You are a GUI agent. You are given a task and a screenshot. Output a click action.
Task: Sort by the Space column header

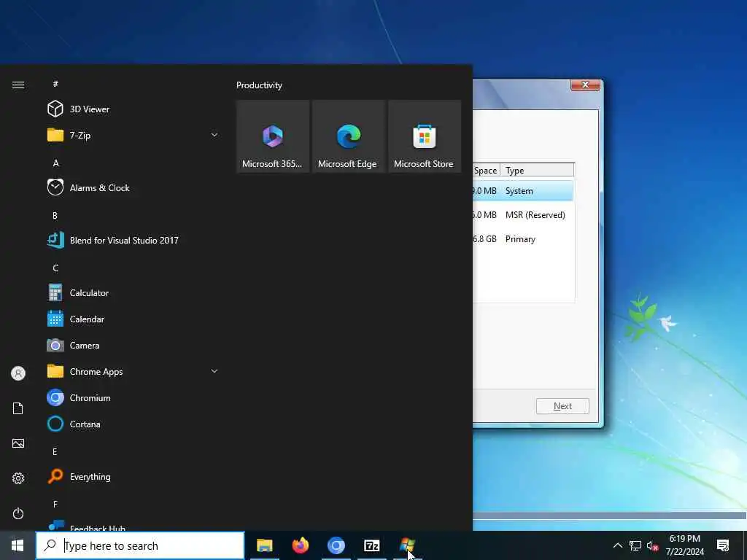486,171
